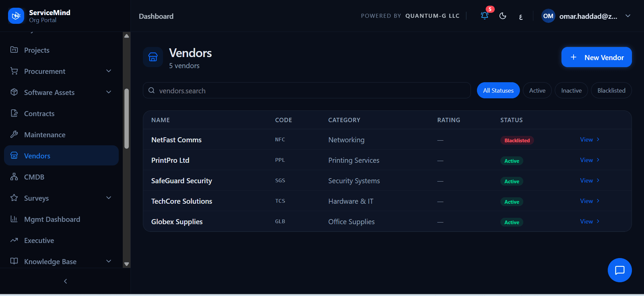The image size is (644, 296).
Task: Click the Surveys star icon
Action: 14,198
